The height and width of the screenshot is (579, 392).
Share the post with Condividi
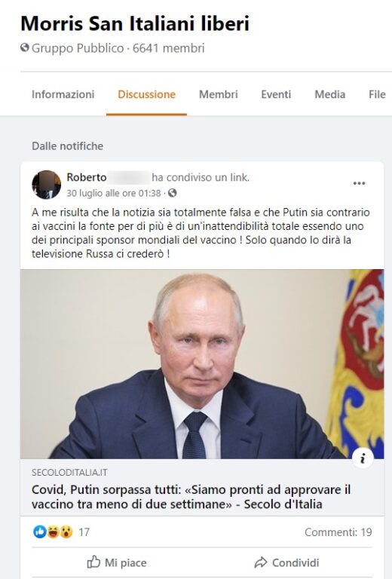(x=286, y=562)
